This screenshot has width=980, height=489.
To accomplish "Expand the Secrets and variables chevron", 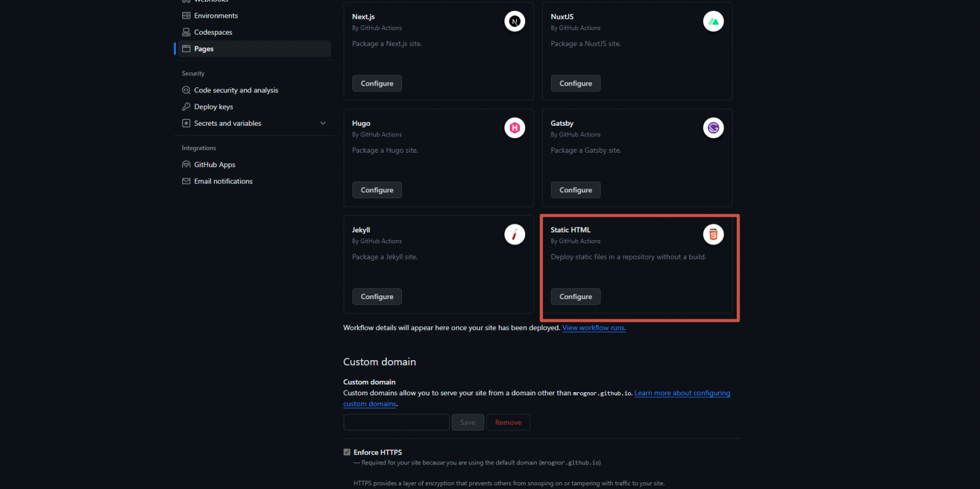I will pos(323,123).
